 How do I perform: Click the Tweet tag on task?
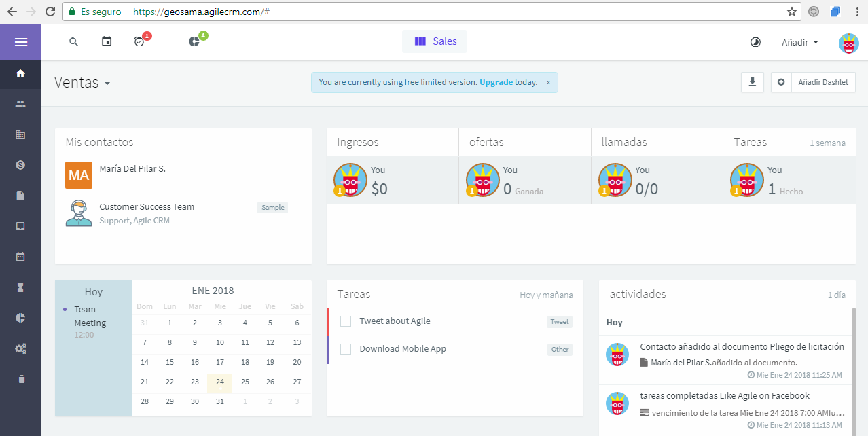point(560,322)
